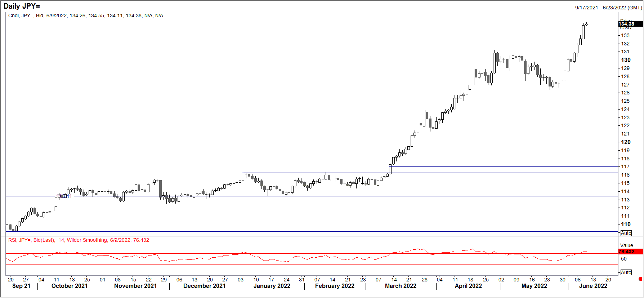
Task: Click the '10' date tick on the time axis
Action: click(x=256, y=279)
